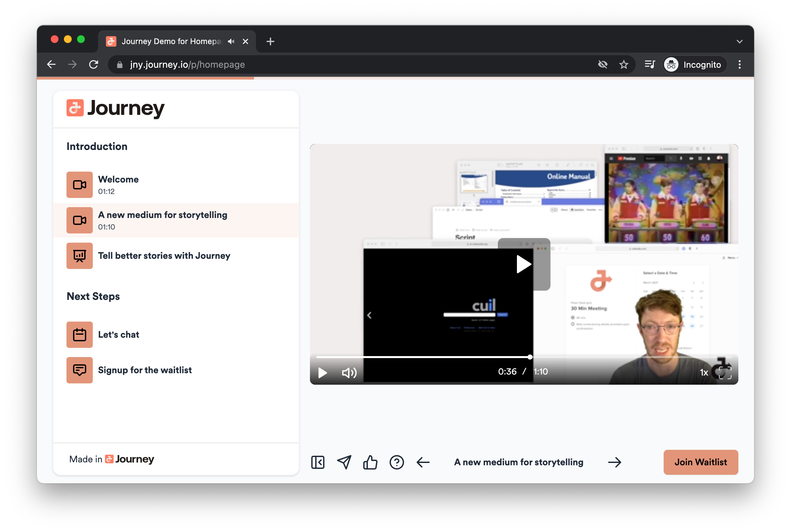Viewport: 791px width, 532px height.
Task: Click the bottom bar step title text
Action: coord(519,462)
